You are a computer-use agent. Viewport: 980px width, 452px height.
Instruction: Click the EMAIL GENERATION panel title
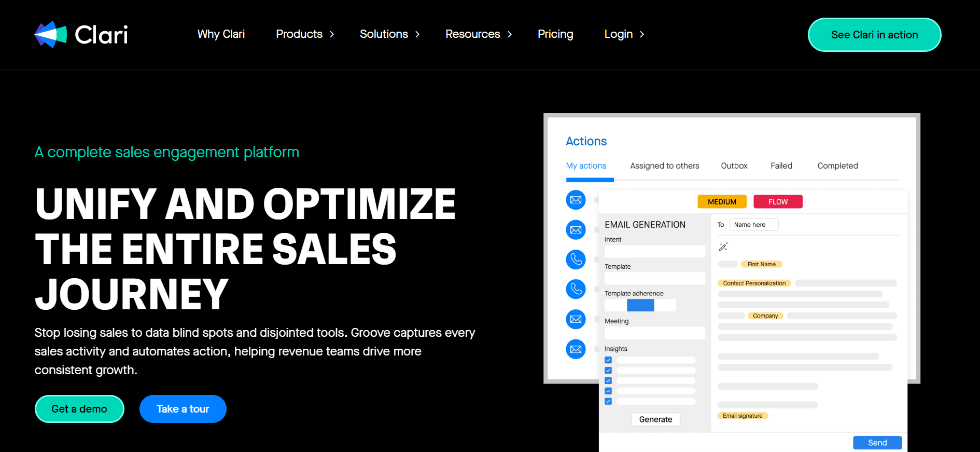pos(645,225)
